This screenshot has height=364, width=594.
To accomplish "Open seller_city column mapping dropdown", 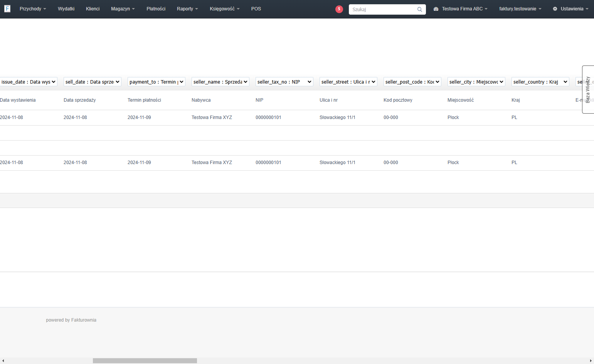I will pos(476,82).
